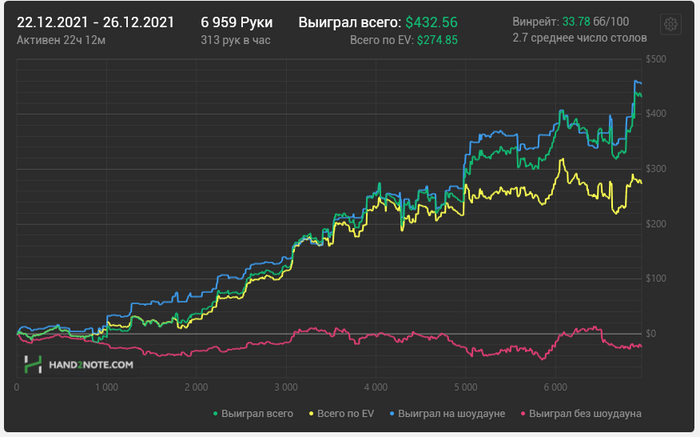This screenshot has height=437, width=700.
Task: Click the 4 000 x-axis label
Action: pyautogui.click(x=376, y=387)
